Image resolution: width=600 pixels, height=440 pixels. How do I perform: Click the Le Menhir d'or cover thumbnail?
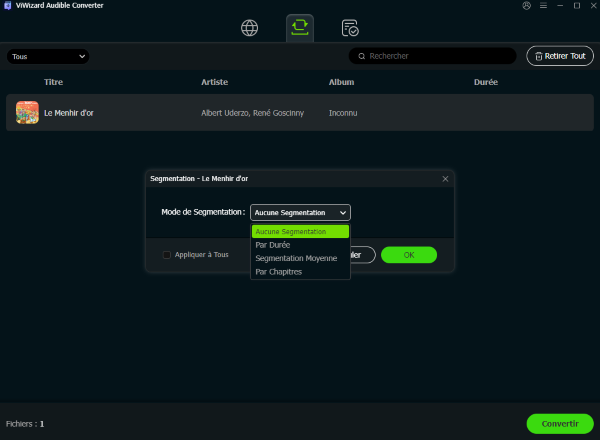click(x=27, y=112)
